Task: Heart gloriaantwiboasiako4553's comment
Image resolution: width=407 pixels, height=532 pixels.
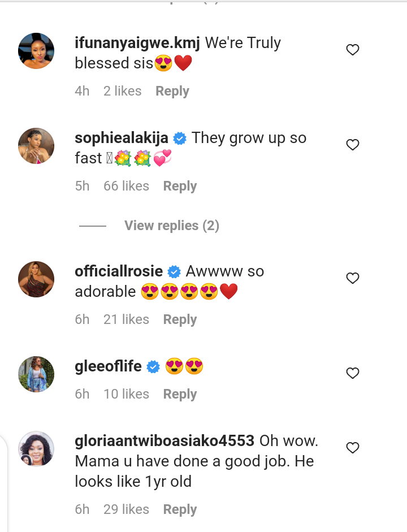Action: [353, 448]
